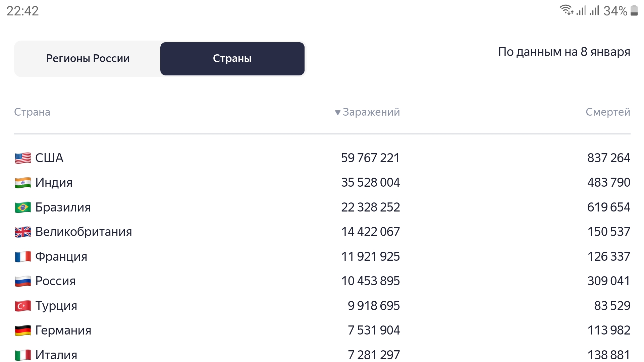Sort by the Страна column header
The width and height of the screenshot is (644, 362).
(32, 112)
